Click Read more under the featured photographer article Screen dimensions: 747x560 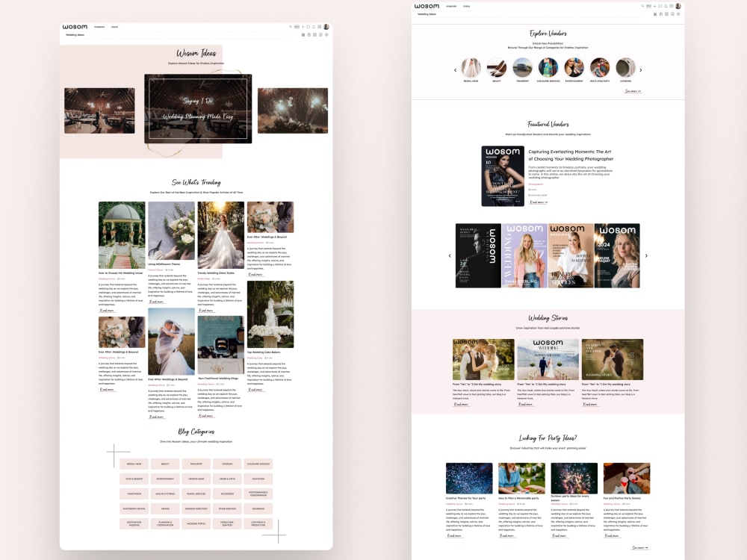538,202
